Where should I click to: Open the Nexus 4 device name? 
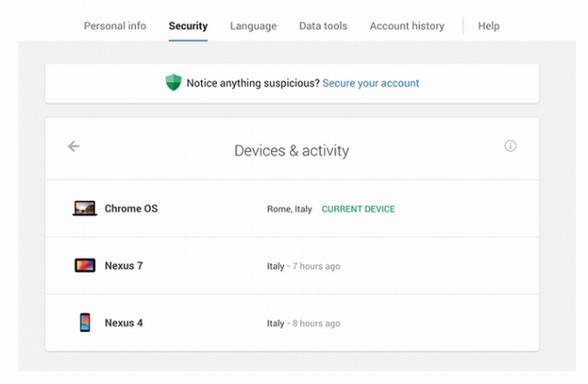[x=123, y=323]
